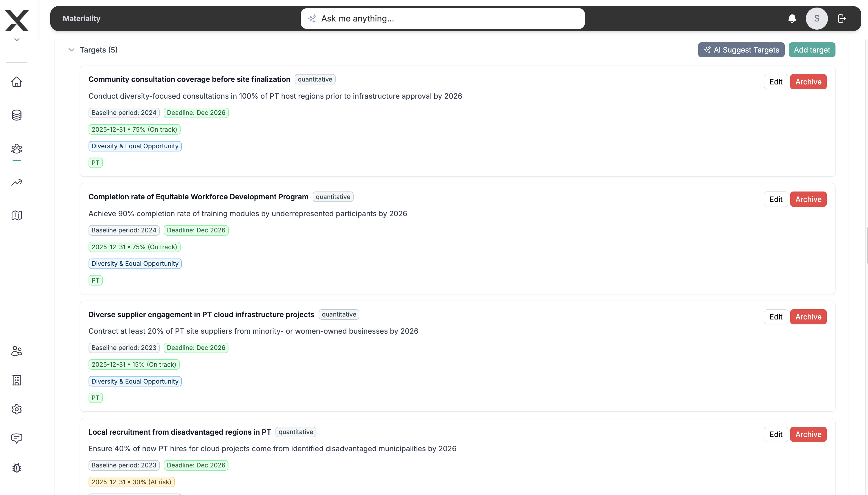This screenshot has height=495, width=868.
Task: Open the map icon in sidebar
Action: (17, 216)
